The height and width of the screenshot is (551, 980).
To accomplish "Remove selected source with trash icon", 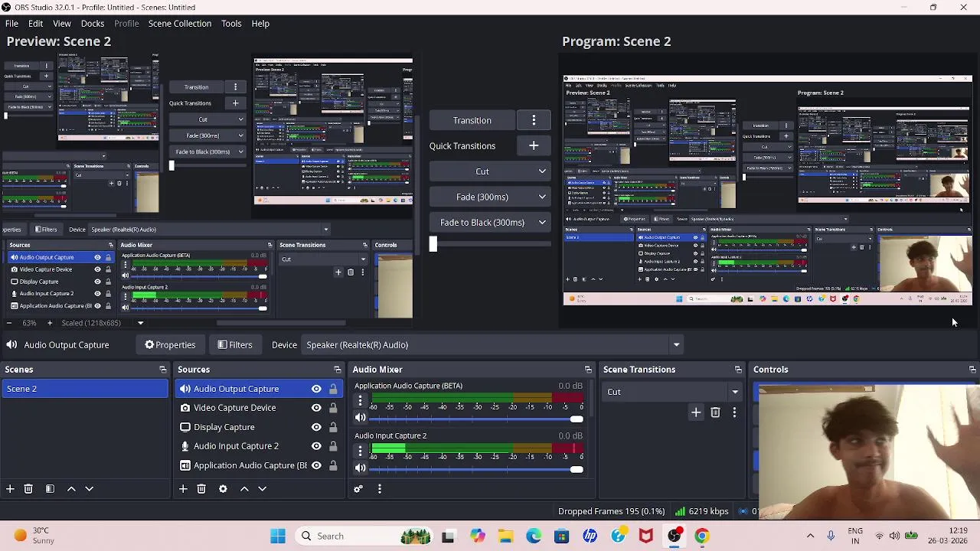I will (201, 489).
